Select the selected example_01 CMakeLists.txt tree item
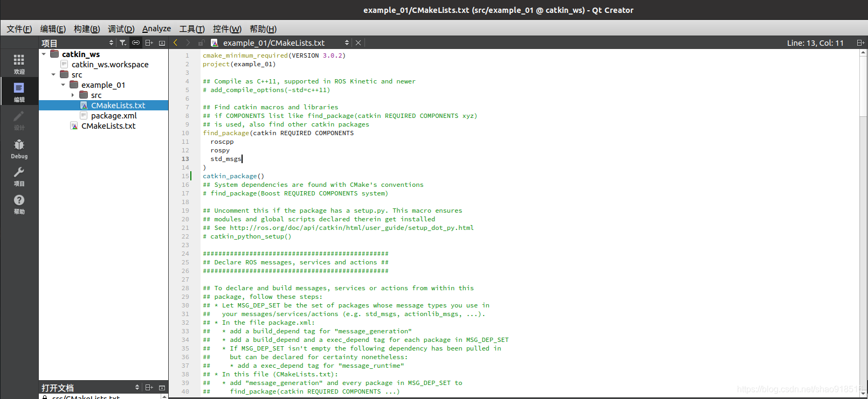This screenshot has width=868, height=399. click(104, 105)
